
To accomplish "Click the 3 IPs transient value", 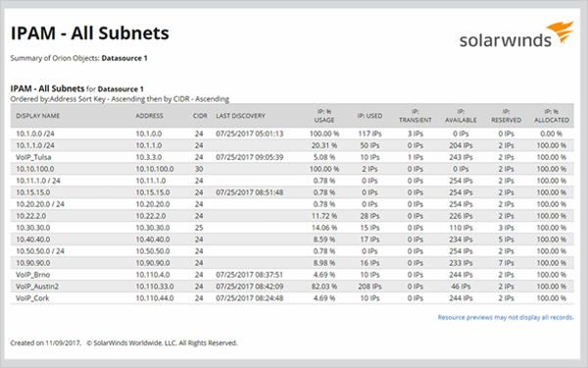I will pos(416,133).
